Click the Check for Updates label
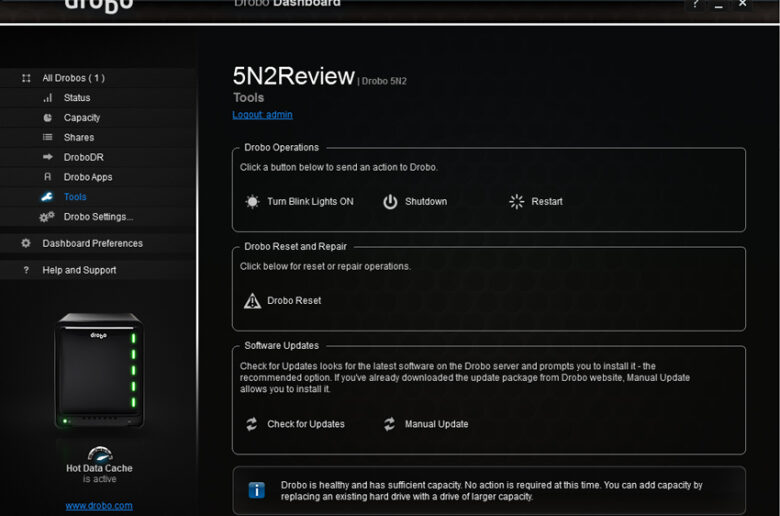 (x=306, y=424)
